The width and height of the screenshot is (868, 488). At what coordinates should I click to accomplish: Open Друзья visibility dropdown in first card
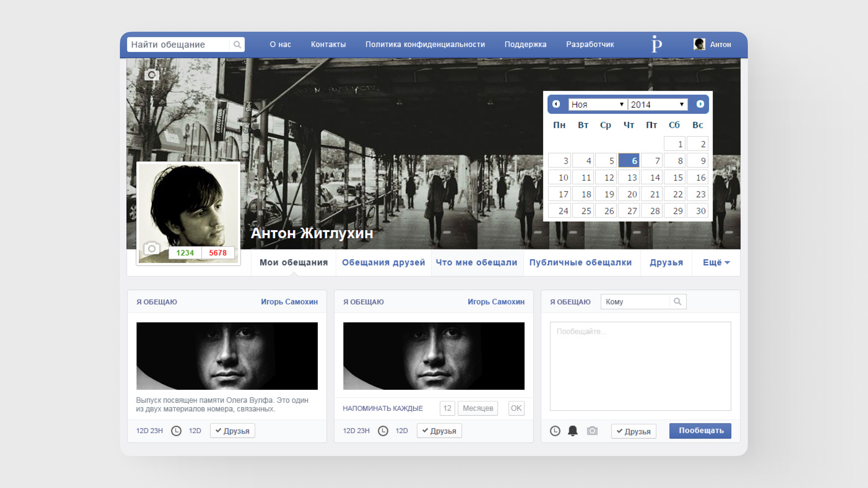tap(232, 431)
